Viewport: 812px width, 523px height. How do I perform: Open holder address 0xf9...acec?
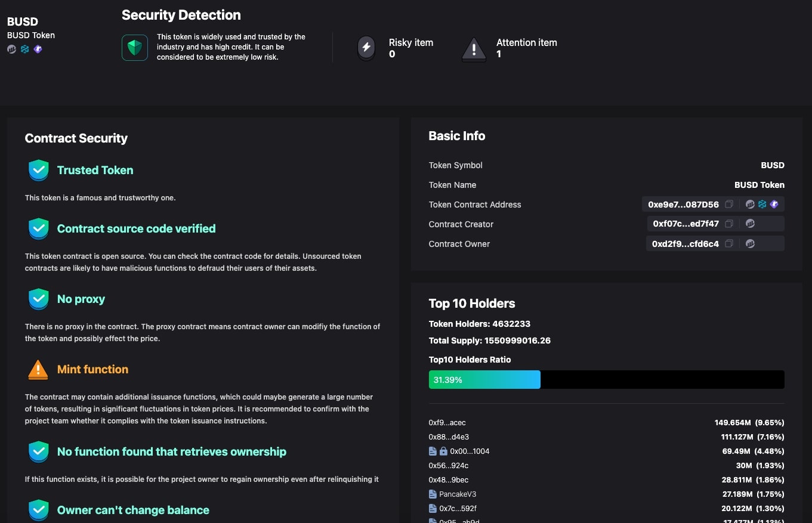(447, 423)
